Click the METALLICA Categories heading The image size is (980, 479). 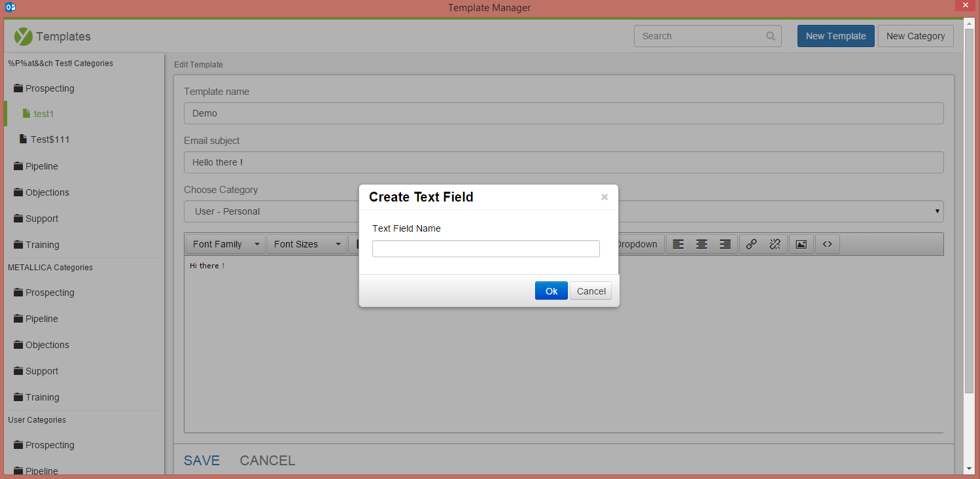[50, 268]
